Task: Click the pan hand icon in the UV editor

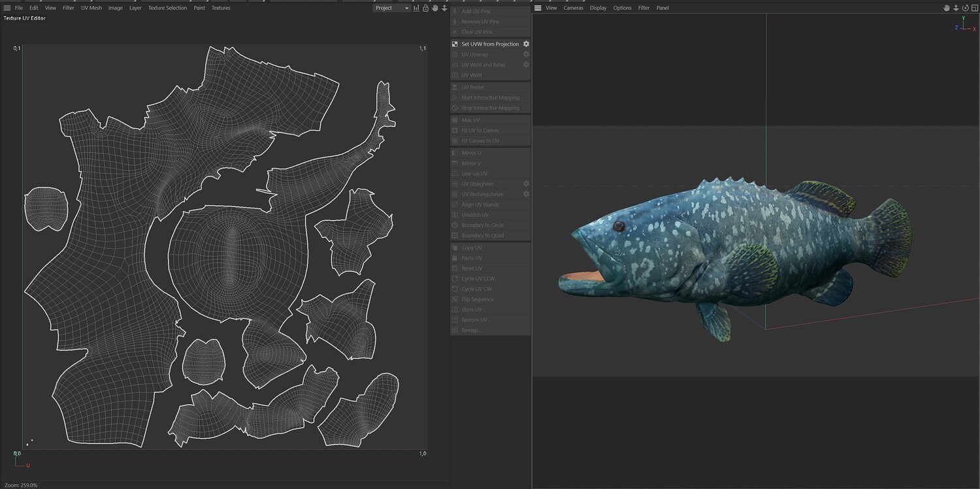Action: tap(435, 8)
